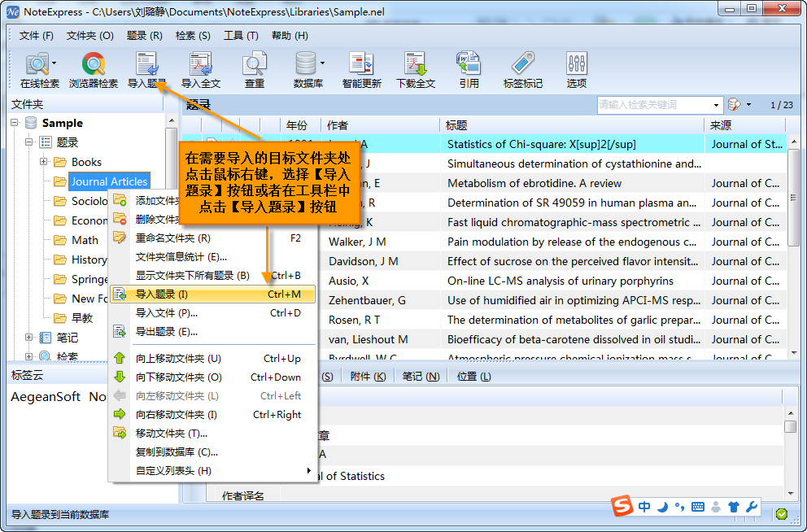Image resolution: width=807 pixels, height=532 pixels.
Task: Select 文件夹信息统计 (E)... menu entry
Action: [212, 257]
